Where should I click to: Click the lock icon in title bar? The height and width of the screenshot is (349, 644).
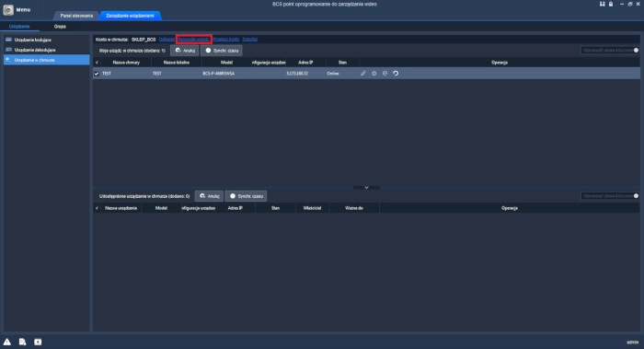pos(611,4)
